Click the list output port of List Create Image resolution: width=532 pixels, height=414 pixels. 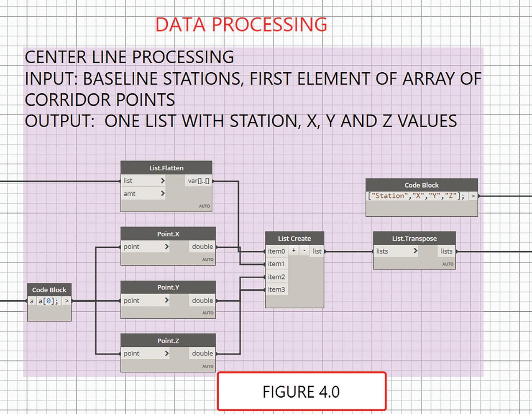click(317, 251)
